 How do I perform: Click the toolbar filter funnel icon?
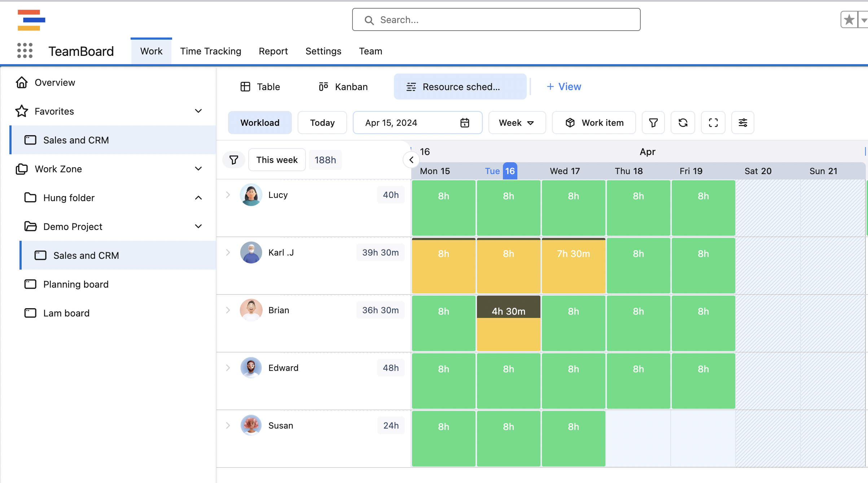point(653,123)
